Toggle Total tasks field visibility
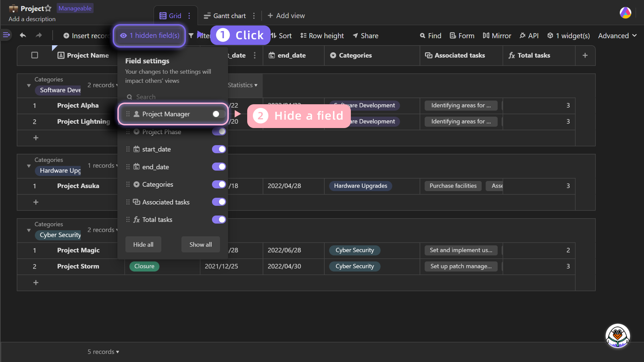This screenshot has height=362, width=644. (219, 220)
